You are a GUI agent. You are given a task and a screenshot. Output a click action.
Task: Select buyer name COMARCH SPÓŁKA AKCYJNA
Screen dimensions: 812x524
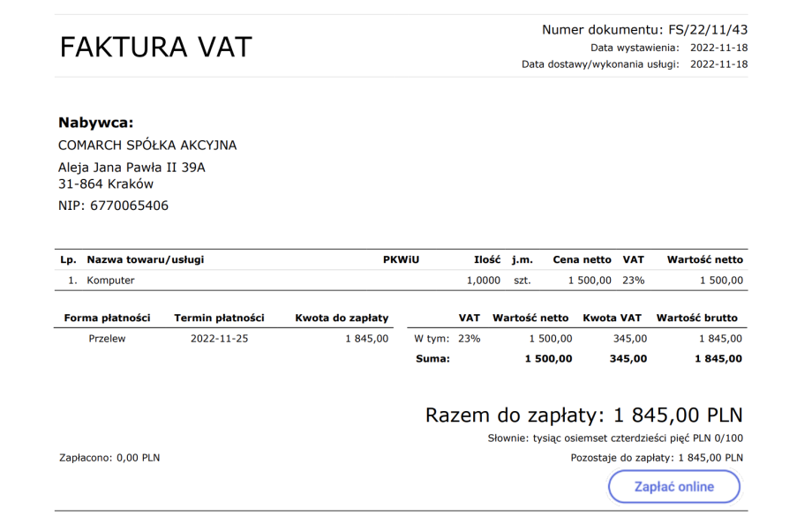[147, 146]
